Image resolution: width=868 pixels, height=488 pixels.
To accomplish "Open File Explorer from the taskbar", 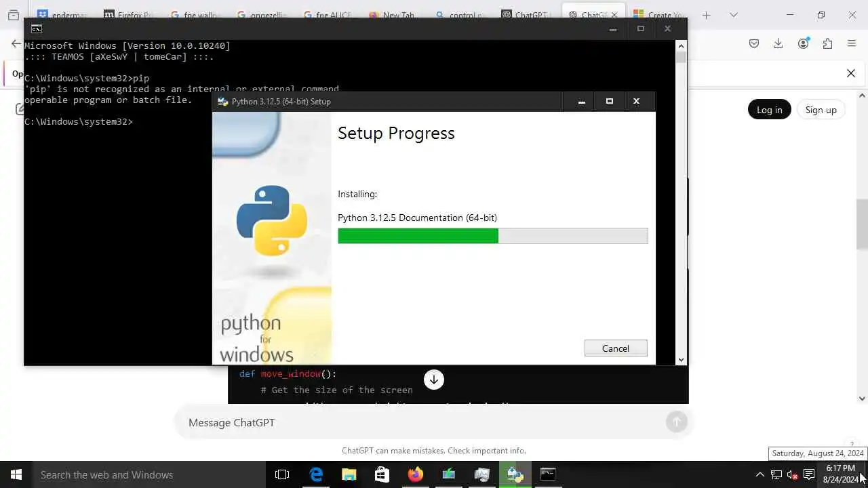I will point(349,474).
